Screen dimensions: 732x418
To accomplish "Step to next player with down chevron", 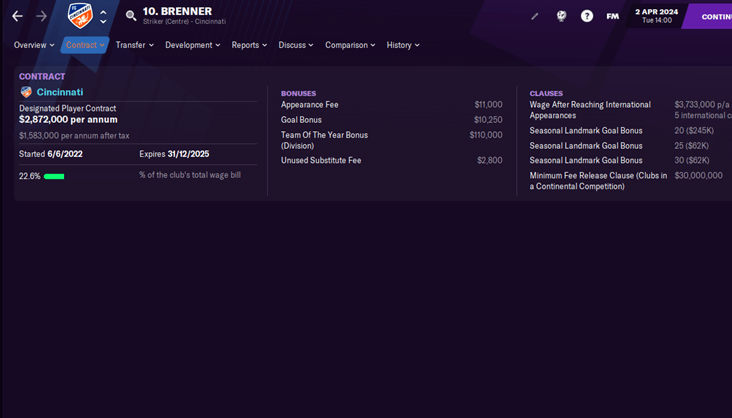I will click(103, 22).
